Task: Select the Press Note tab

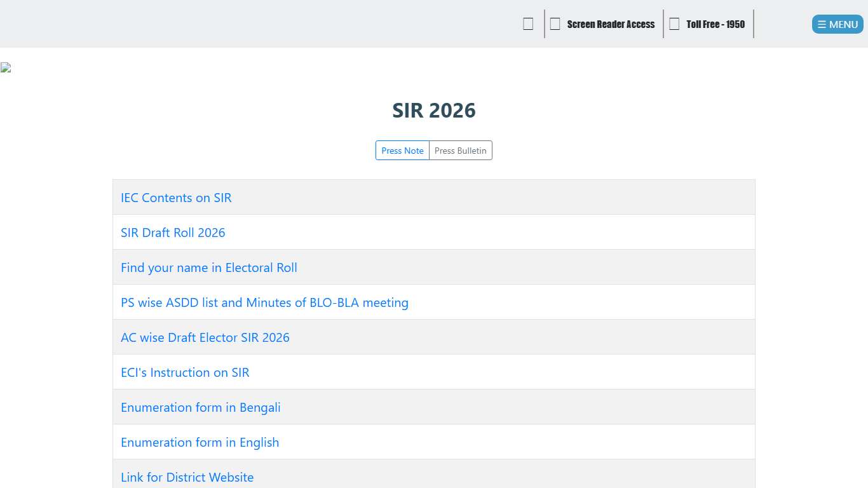Action: [402, 151]
